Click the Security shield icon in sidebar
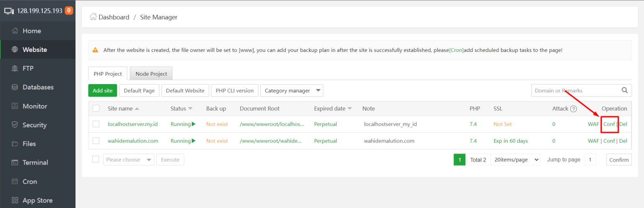 (x=15, y=125)
